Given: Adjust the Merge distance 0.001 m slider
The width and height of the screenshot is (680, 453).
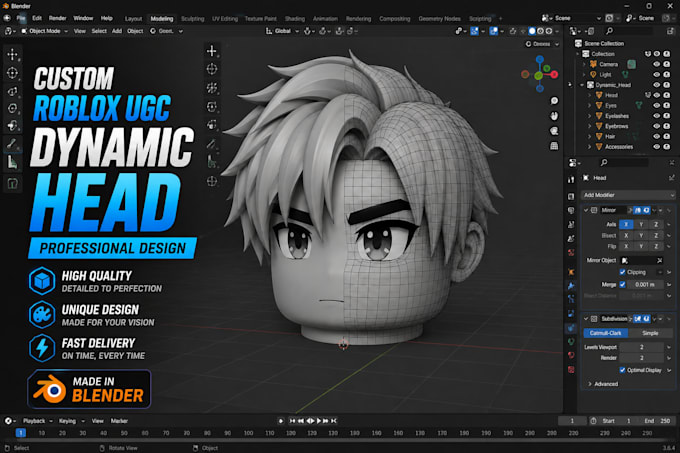Looking at the screenshot, I should (x=645, y=284).
